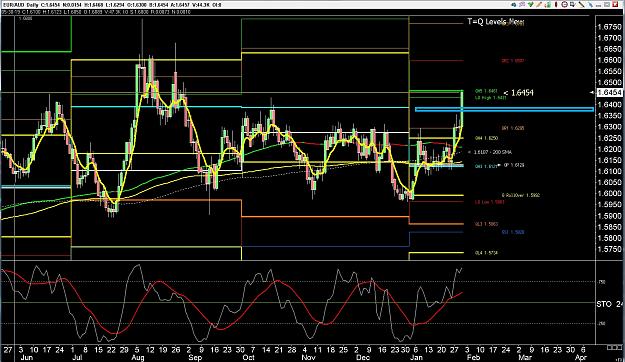This screenshot has height=362, width=625.
Task: Click the Apr month label on time axis
Action: [x=582, y=358]
